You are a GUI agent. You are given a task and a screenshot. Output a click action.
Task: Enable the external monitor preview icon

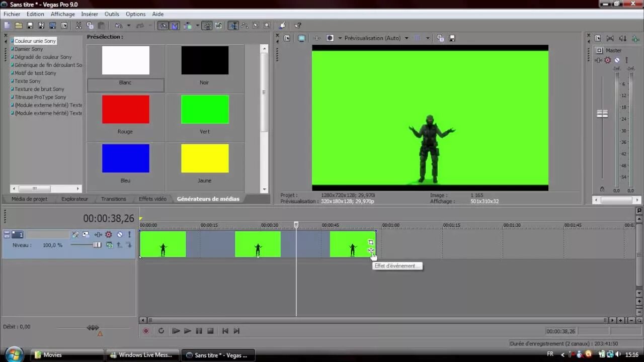coord(301,38)
